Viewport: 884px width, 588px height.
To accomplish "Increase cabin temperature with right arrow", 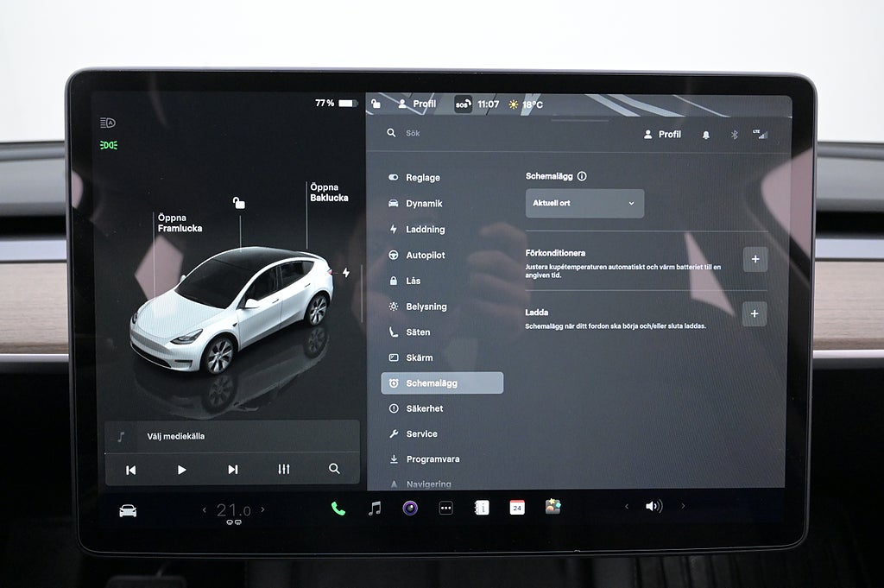I will [262, 510].
